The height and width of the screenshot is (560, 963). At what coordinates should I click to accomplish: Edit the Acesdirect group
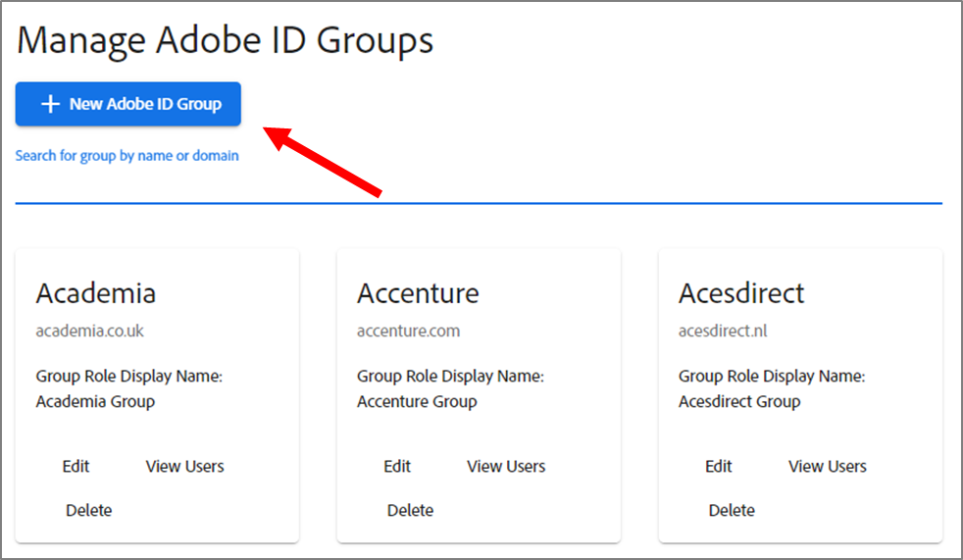point(719,466)
